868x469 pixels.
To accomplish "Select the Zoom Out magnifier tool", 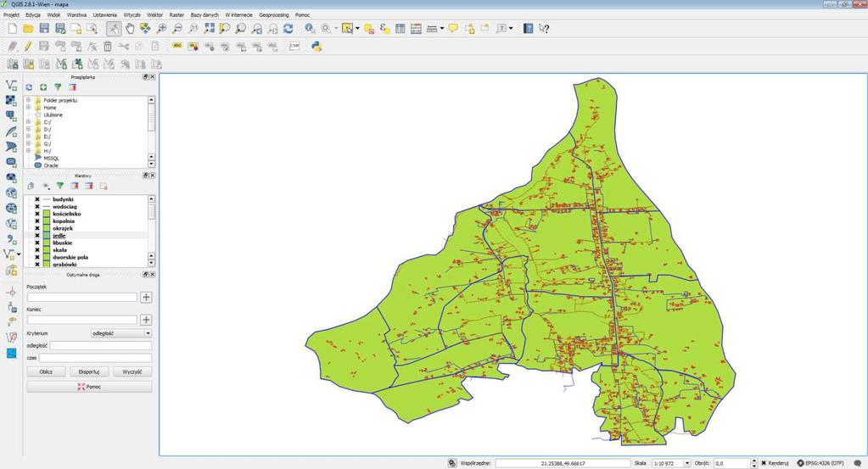I will pos(177,28).
